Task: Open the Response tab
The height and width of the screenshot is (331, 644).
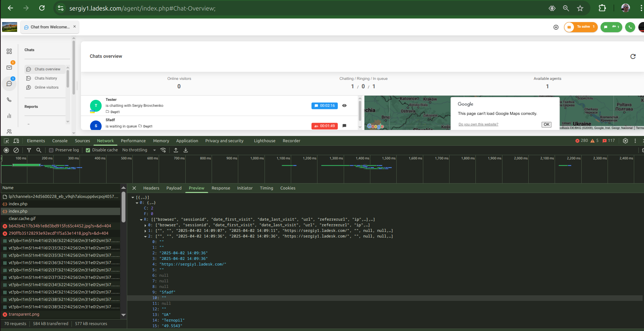Action: point(221,188)
